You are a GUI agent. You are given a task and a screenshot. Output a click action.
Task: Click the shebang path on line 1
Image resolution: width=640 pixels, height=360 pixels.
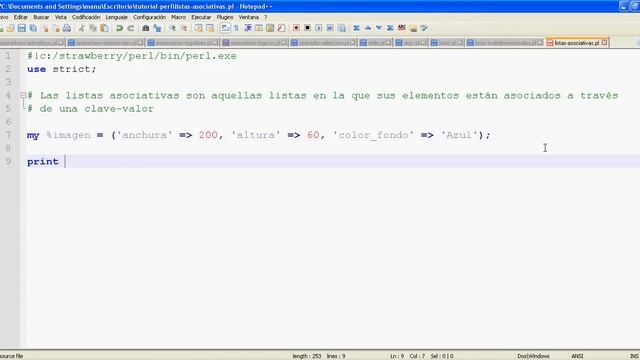[x=132, y=56]
